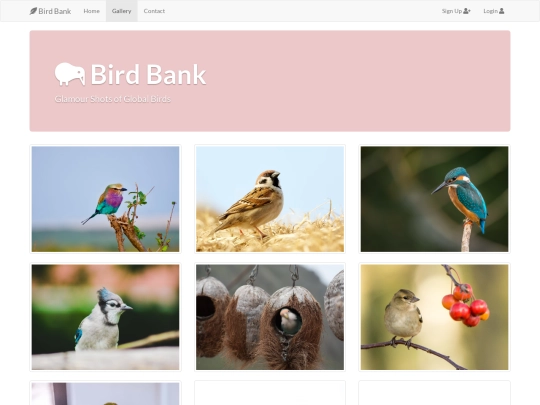
Task: Click the Login person icon
Action: click(501, 11)
